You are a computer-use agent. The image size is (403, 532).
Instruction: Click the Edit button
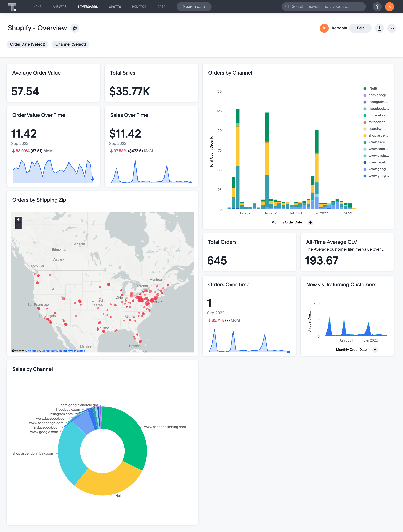click(360, 28)
